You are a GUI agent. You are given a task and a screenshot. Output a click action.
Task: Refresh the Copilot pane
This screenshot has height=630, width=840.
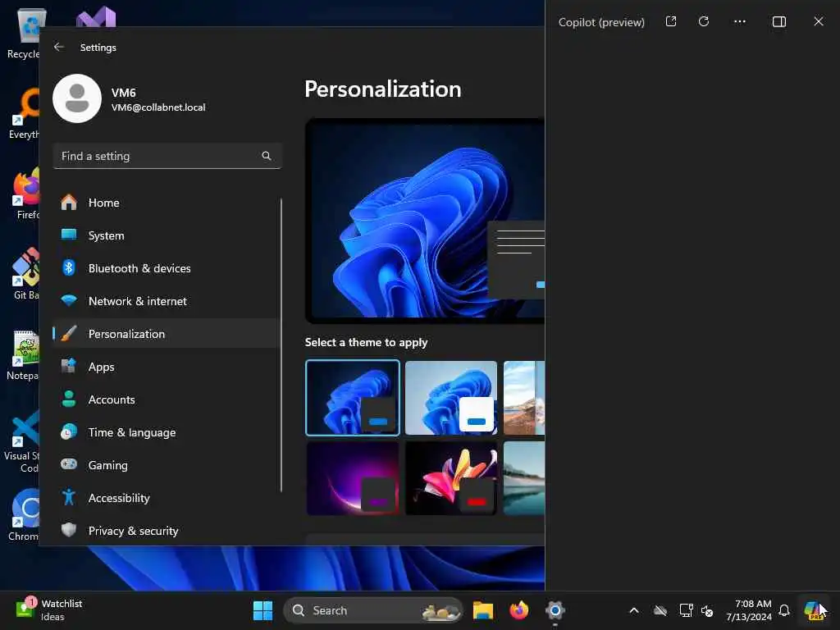coord(704,21)
